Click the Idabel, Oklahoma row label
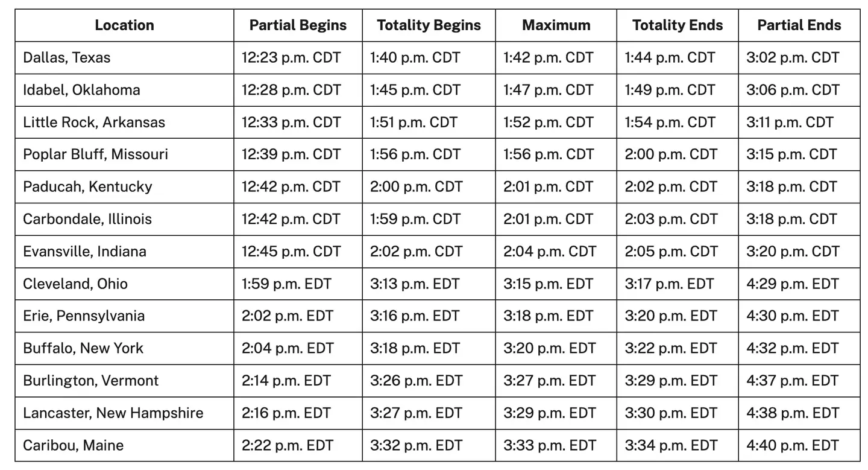Viewport: 868px width, 470px height. click(x=81, y=90)
